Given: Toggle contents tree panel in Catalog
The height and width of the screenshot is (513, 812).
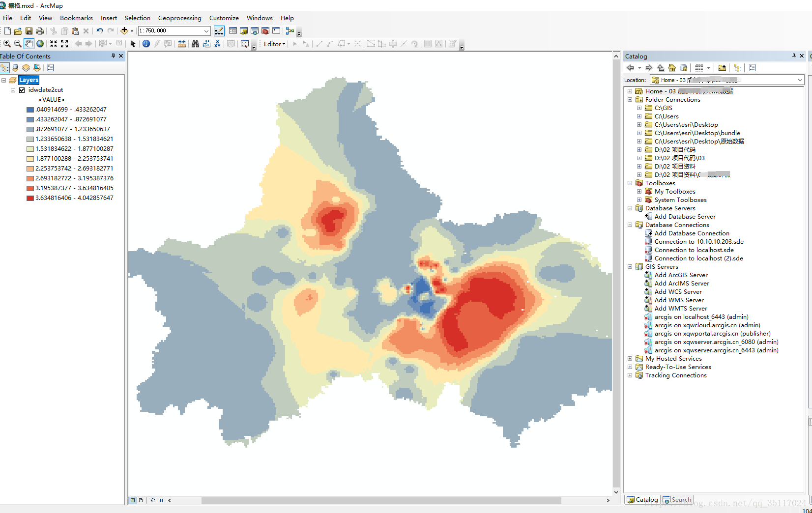Looking at the screenshot, I should point(737,68).
